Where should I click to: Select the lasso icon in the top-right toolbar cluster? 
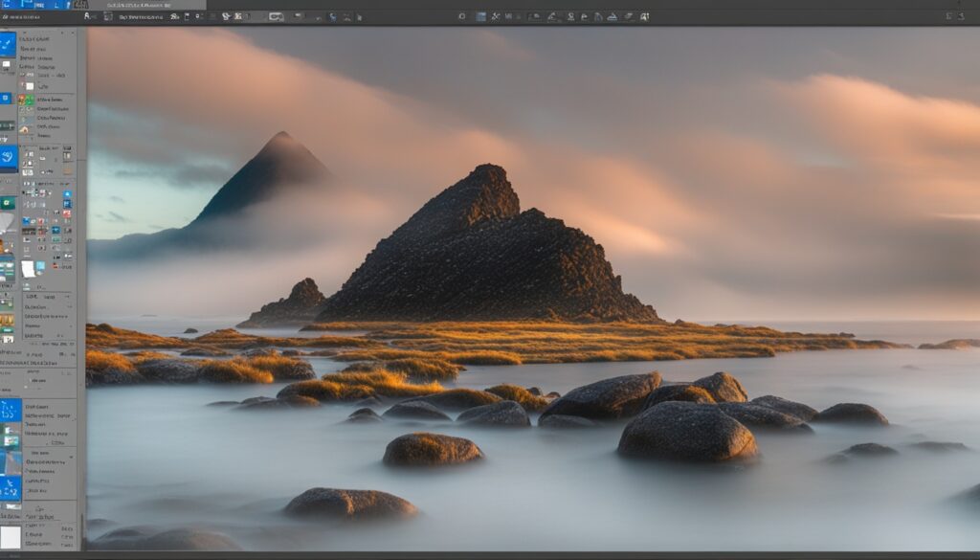pyautogui.click(x=497, y=16)
